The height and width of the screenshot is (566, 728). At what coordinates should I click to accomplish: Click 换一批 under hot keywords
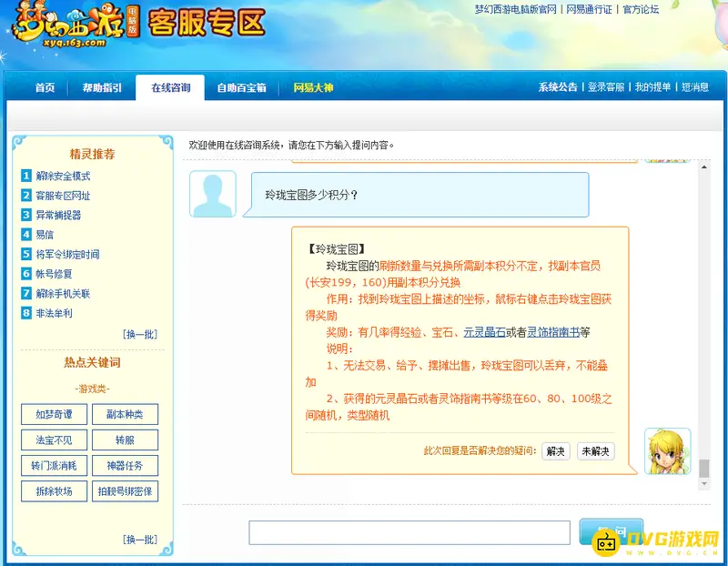pyautogui.click(x=140, y=539)
